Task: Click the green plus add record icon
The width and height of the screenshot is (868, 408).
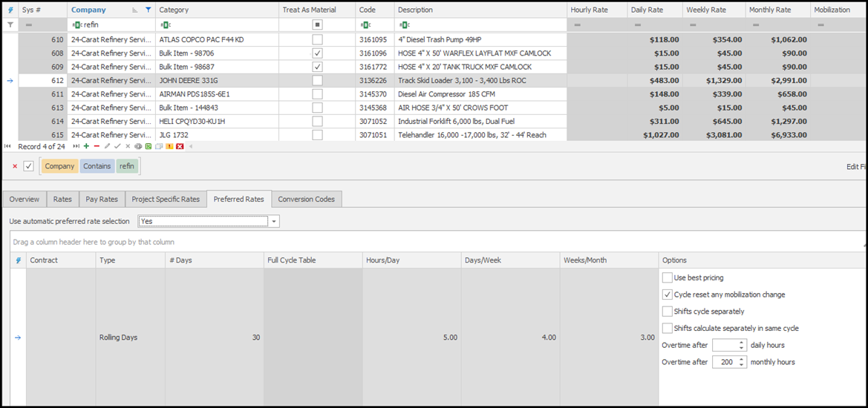Action: pyautogui.click(x=86, y=147)
